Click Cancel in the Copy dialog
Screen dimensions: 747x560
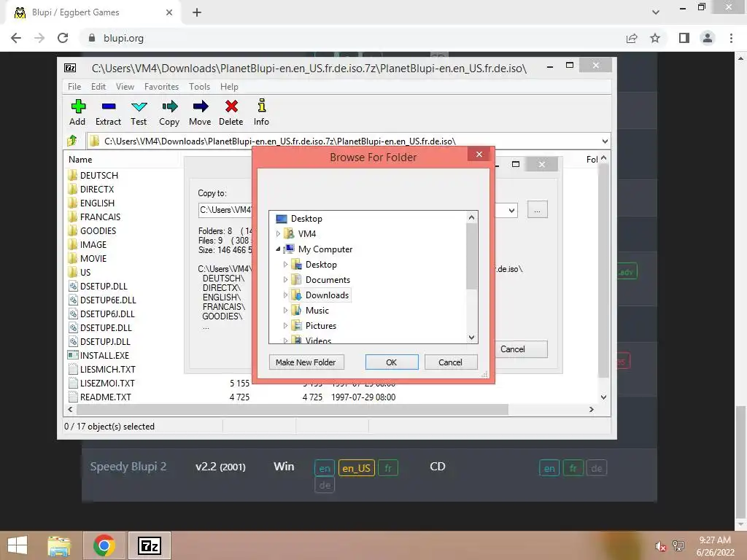point(521,349)
